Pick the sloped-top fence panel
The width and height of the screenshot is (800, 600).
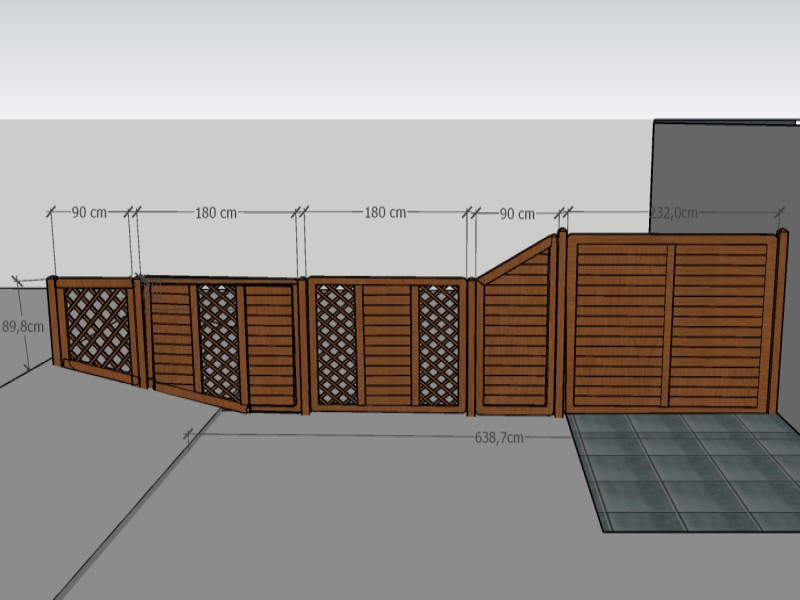[x=515, y=326]
